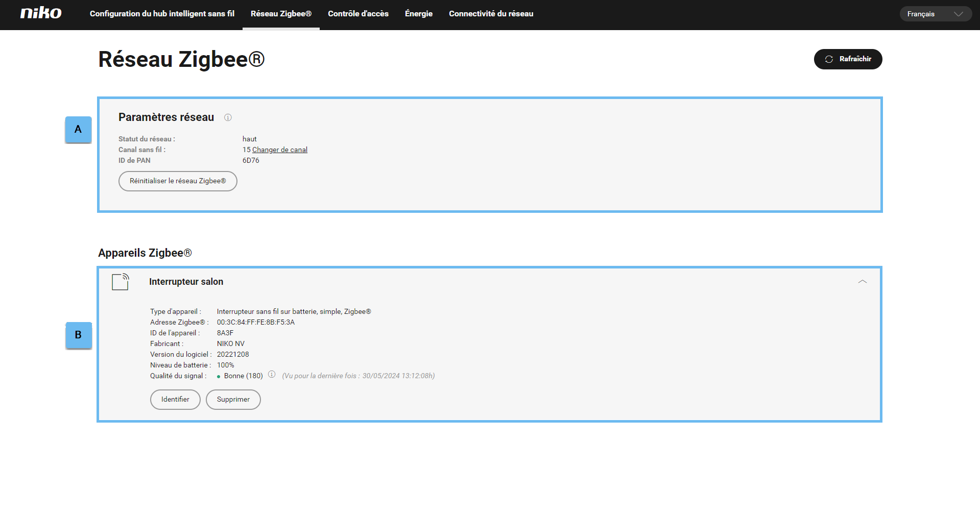Screen dimensions: 980x516
Task: Click the device type description text
Action: [x=294, y=311]
